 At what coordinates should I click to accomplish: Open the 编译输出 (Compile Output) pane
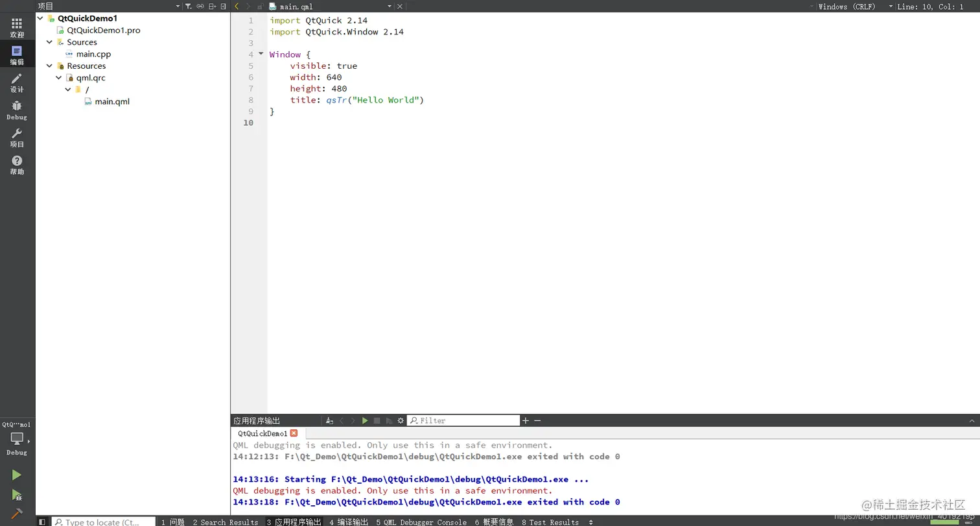(x=349, y=521)
